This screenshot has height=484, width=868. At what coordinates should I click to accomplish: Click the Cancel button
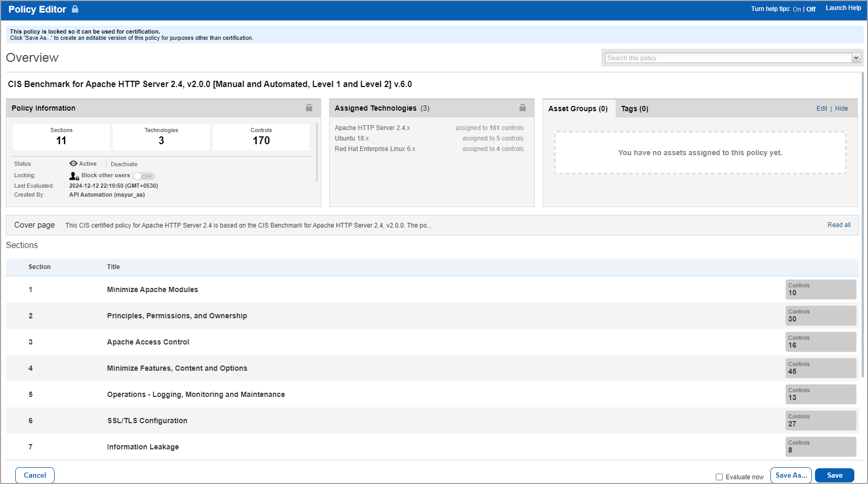point(35,475)
